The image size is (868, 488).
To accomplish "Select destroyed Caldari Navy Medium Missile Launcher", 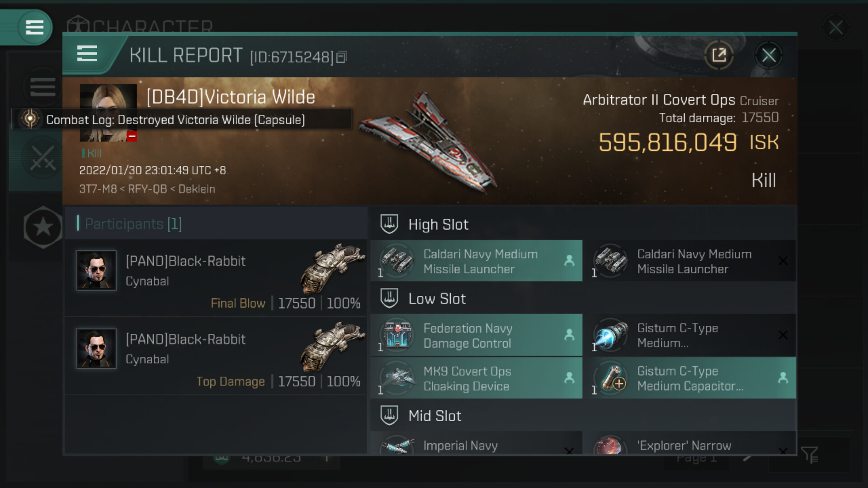I will point(690,261).
